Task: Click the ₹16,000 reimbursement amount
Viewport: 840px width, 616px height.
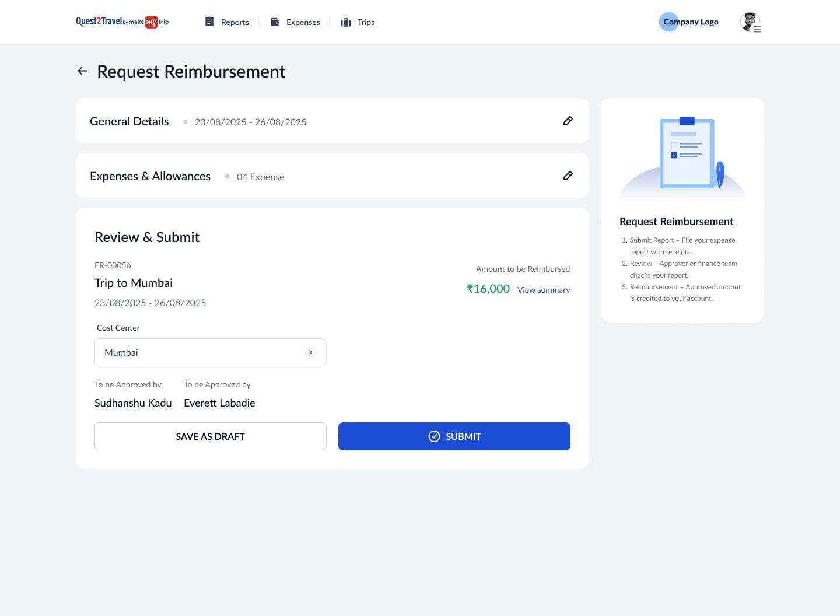Action: (488, 289)
